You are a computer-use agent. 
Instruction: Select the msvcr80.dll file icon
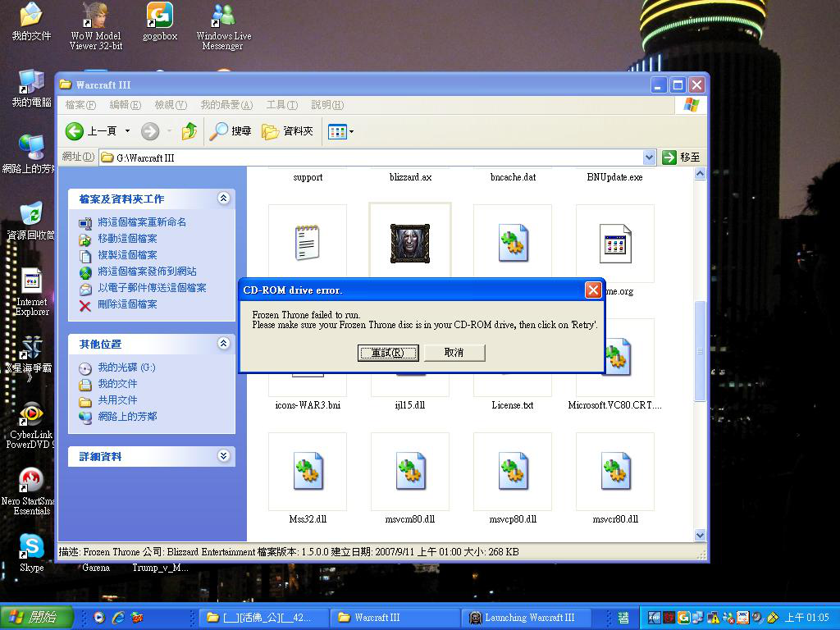pos(615,472)
